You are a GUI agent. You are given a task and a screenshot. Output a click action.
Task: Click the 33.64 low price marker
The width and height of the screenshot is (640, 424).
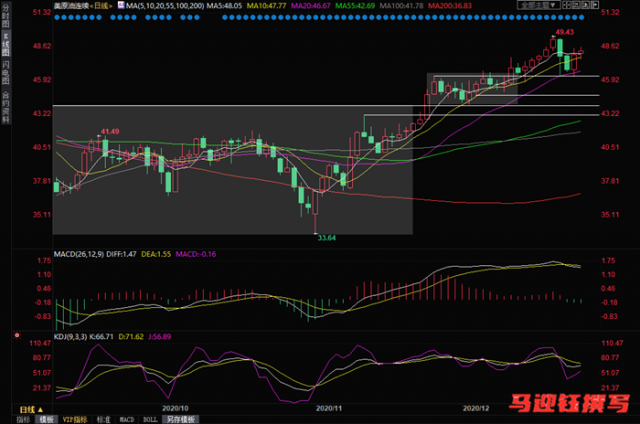pyautogui.click(x=327, y=238)
